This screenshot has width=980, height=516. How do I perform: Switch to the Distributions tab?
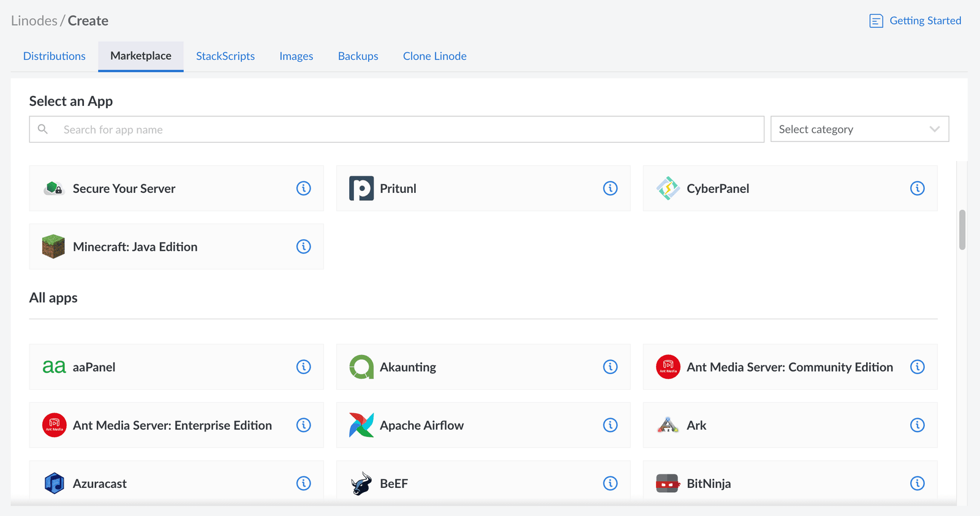(55, 56)
